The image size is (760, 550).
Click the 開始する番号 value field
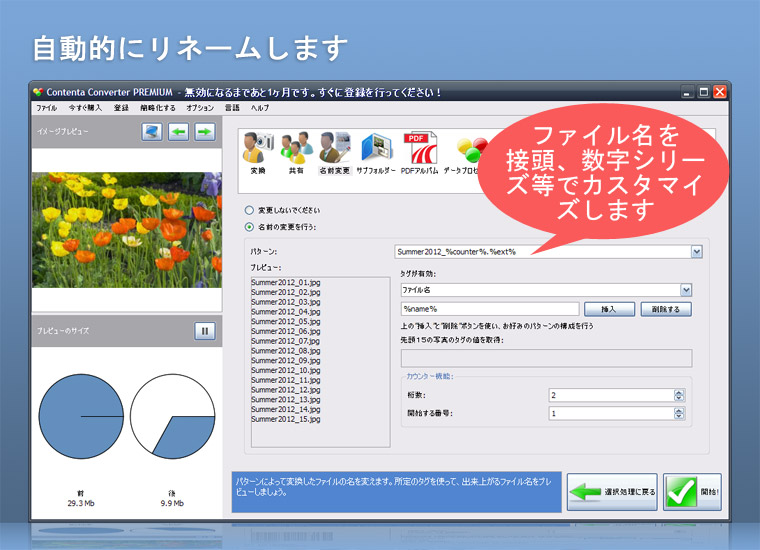click(611, 413)
